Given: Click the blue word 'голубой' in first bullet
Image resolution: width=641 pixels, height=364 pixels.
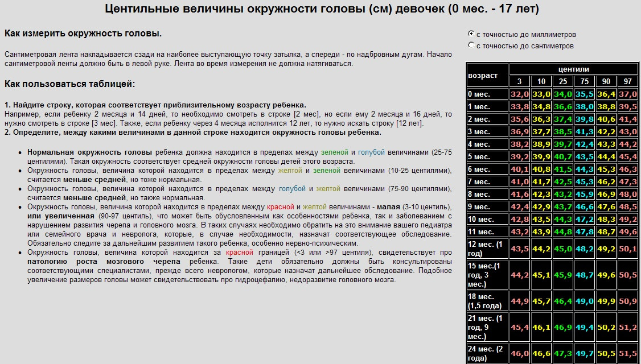Looking at the screenshot, I should 371,152.
